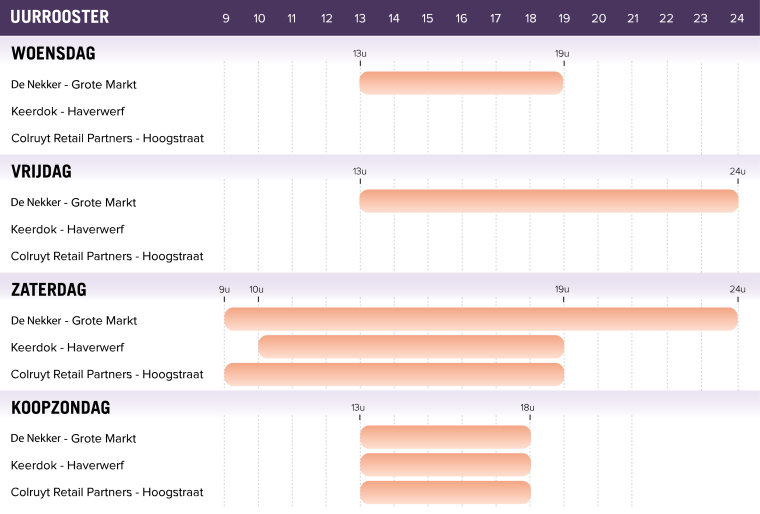Open the ZATERDAG section heading
Image resolution: width=760 pixels, height=514 pixels.
pos(49,289)
